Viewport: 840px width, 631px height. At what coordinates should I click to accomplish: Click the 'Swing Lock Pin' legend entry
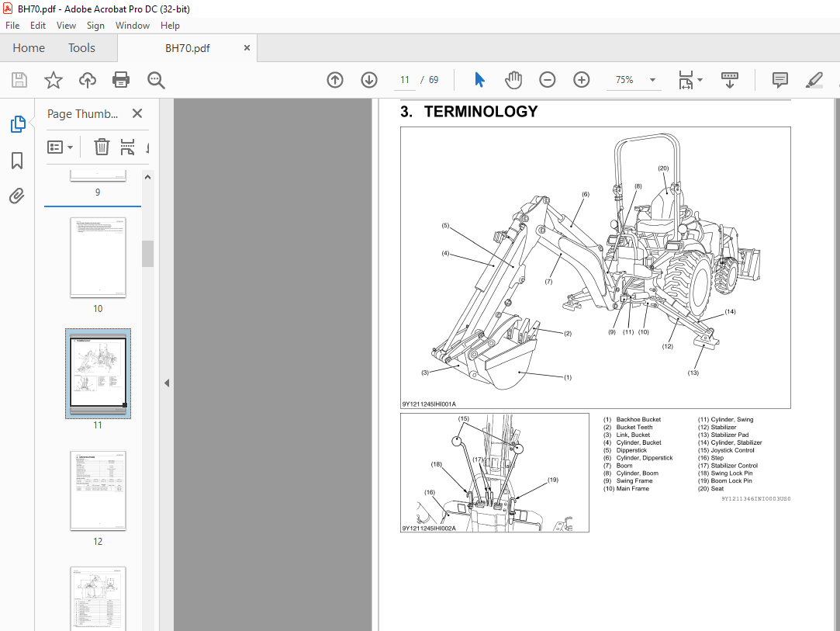[x=731, y=473]
